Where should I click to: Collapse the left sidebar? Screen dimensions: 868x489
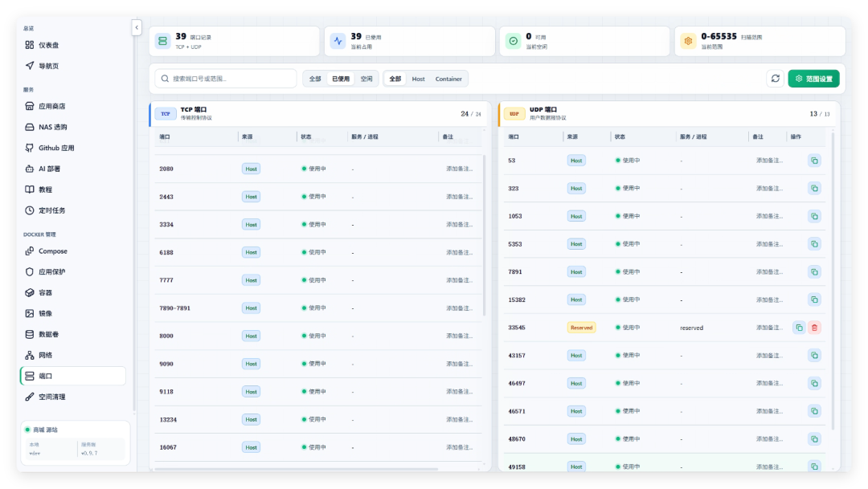137,27
